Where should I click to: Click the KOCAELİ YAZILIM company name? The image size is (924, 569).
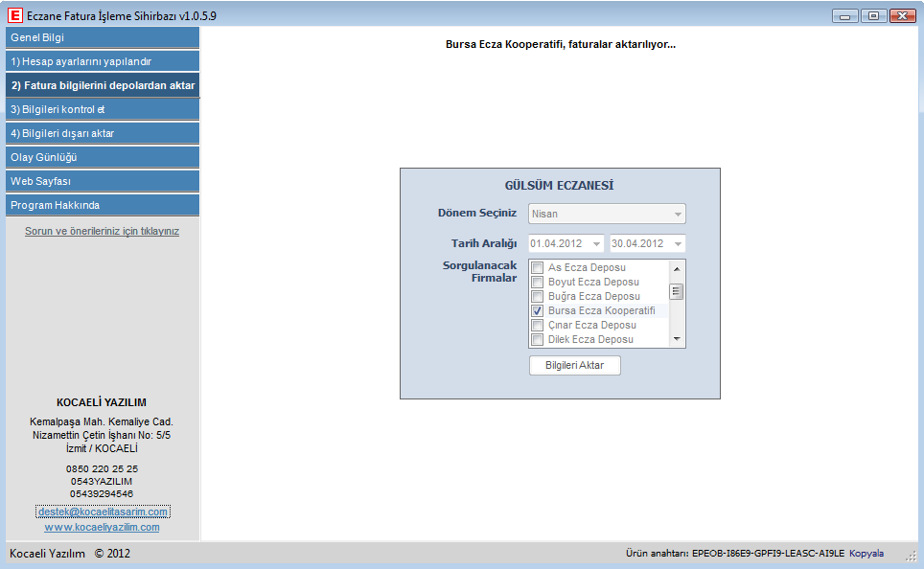[x=102, y=402]
